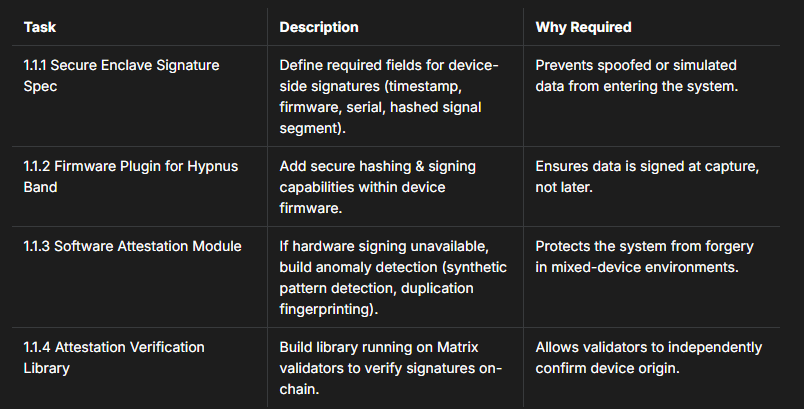
Task: Select the 1.1.3 Software Attestation Module cell
Action: click(x=132, y=246)
